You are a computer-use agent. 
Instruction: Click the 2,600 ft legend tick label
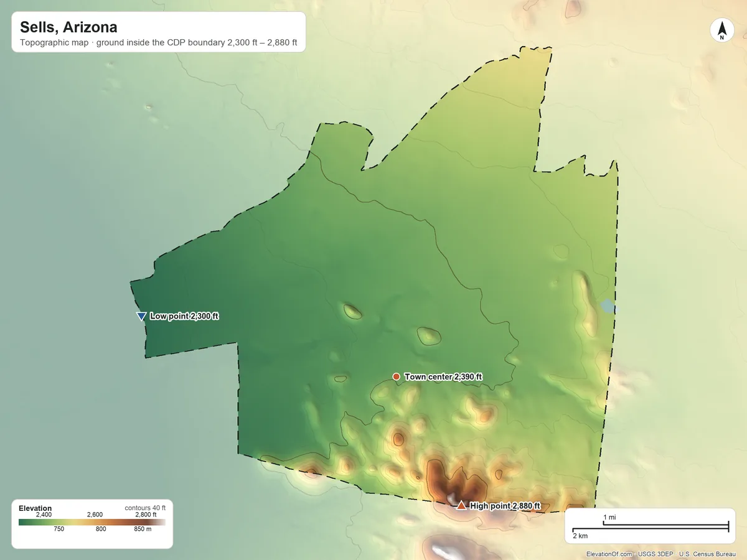coord(95,515)
